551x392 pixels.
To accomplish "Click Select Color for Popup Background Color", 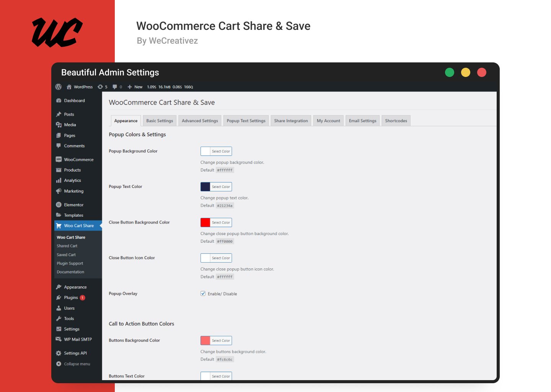I will click(x=221, y=151).
